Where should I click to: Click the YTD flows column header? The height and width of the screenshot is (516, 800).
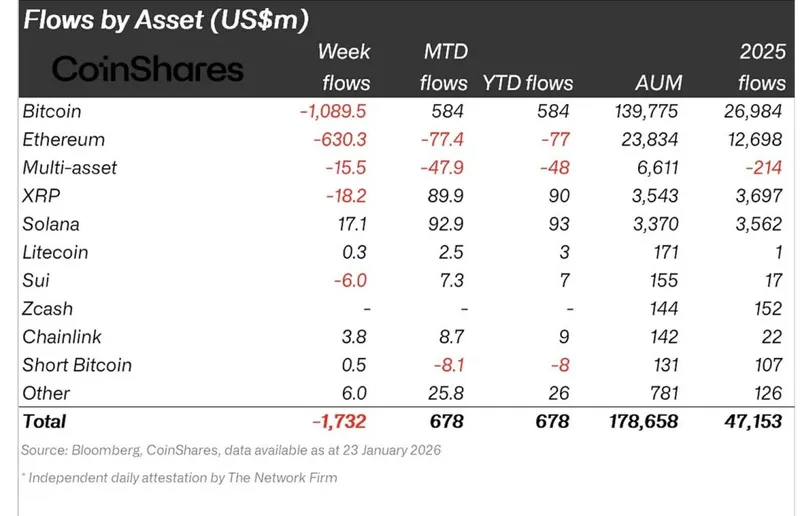pos(526,83)
